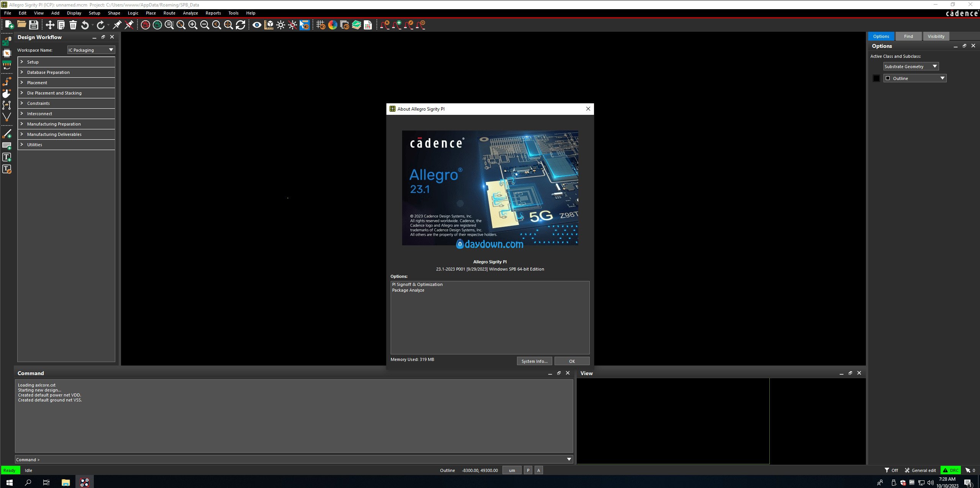Open the Workspace Name dropdown (IC Packaging)
Viewport: 980px width, 488px height.
91,50
